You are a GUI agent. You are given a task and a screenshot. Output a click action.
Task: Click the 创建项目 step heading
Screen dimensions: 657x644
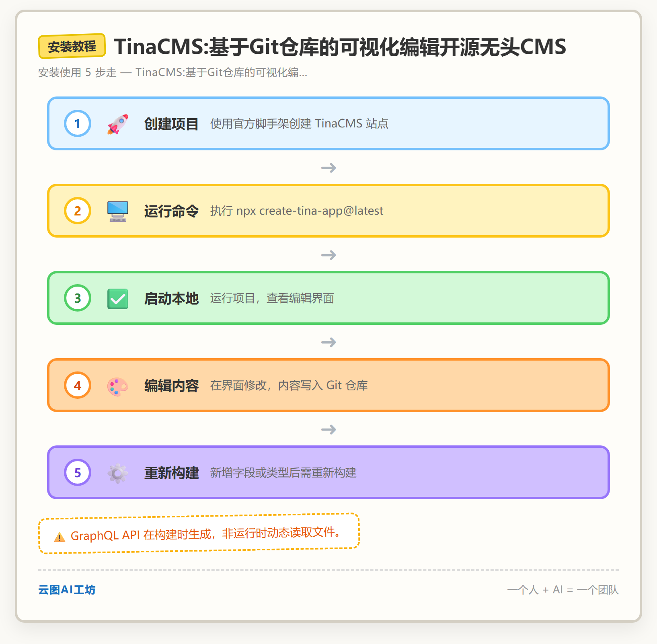click(x=171, y=124)
